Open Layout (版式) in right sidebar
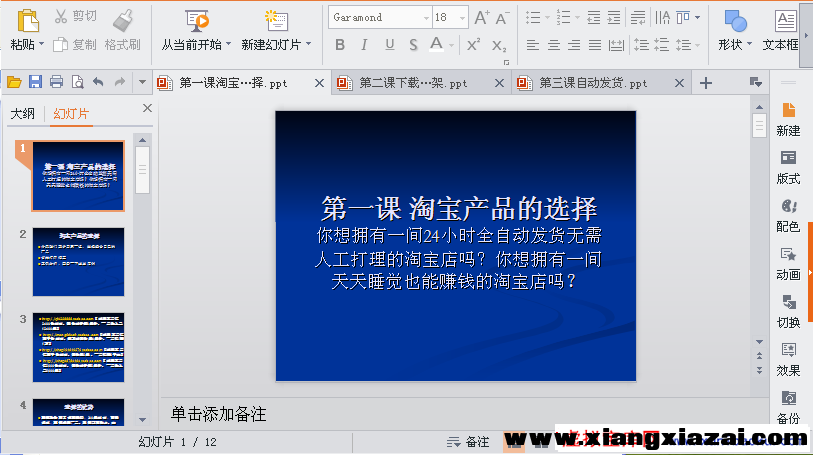813x455 pixels. [x=788, y=167]
